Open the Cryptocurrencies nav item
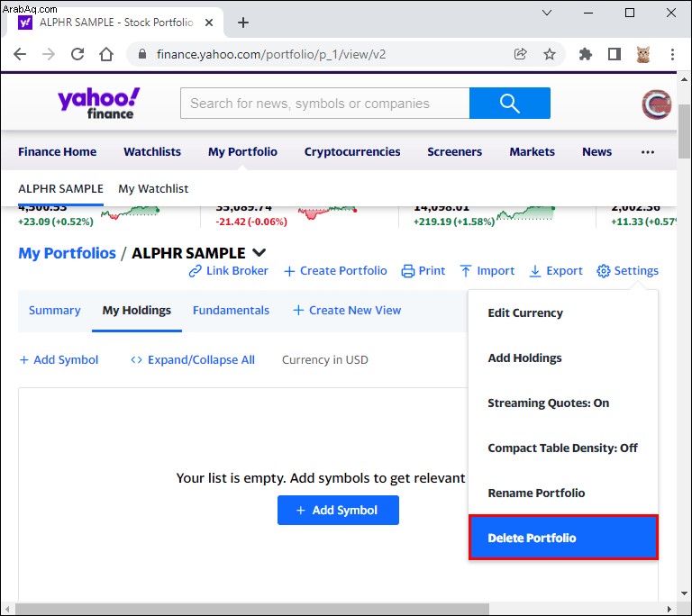 352,152
